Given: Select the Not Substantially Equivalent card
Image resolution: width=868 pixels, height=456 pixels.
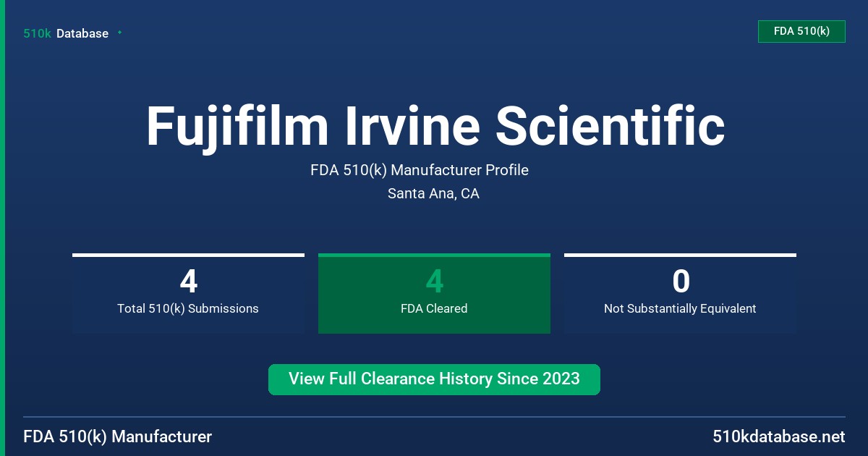Looking at the screenshot, I should point(680,293).
